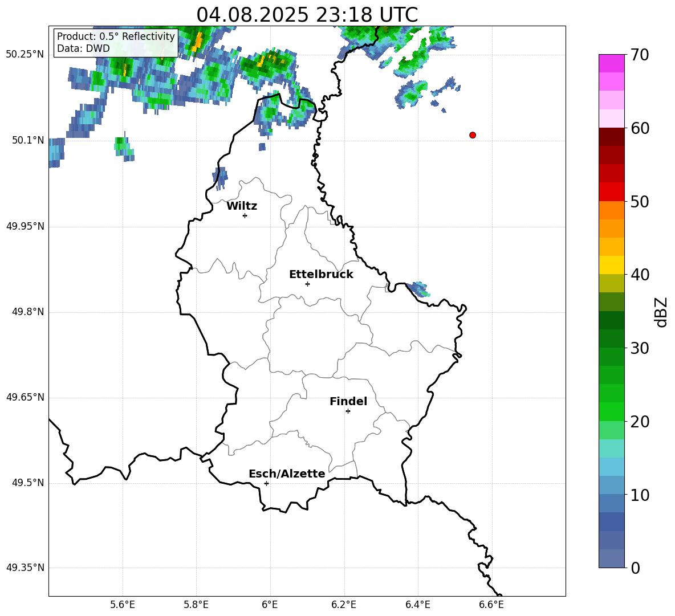Click the 49.35°N latitude label
The image size is (675, 616).
click(x=25, y=568)
